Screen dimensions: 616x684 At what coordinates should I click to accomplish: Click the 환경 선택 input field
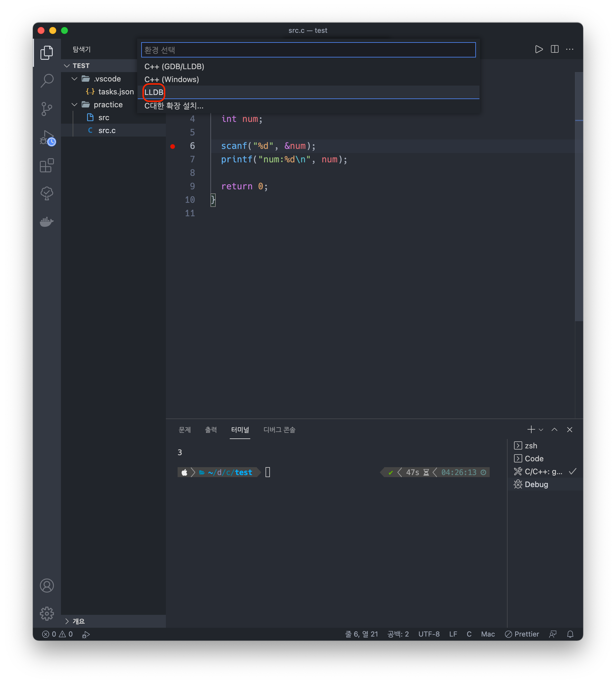tap(308, 50)
